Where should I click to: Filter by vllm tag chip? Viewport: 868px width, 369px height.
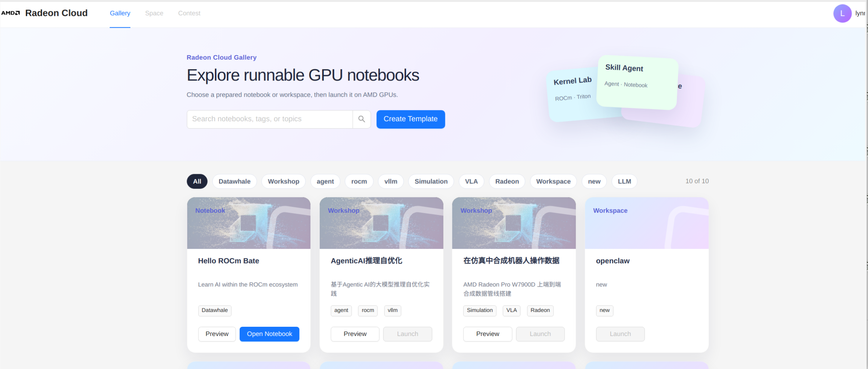click(x=391, y=181)
